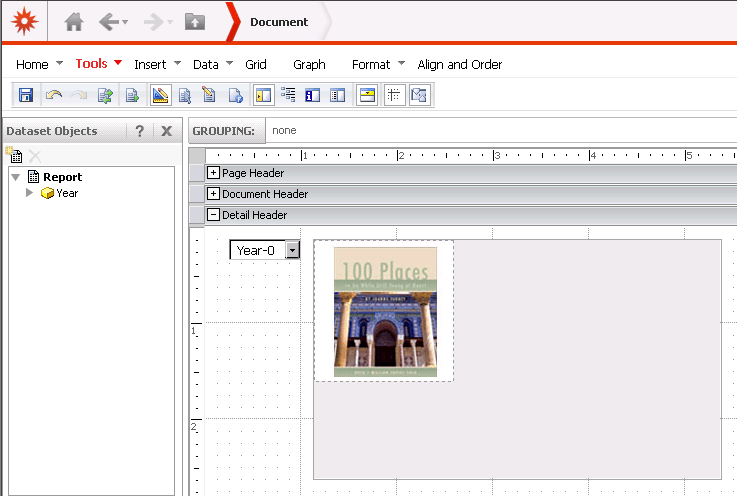Click the Home icon in the navigation bar
Image resolution: width=737 pixels, height=496 pixels.
tap(74, 21)
